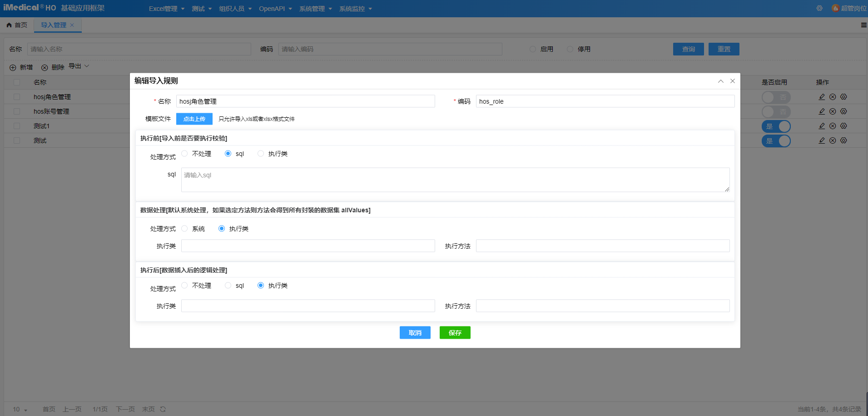This screenshot has height=416, width=868.
Task: Click 点击上传 to upload template file
Action: tap(194, 119)
